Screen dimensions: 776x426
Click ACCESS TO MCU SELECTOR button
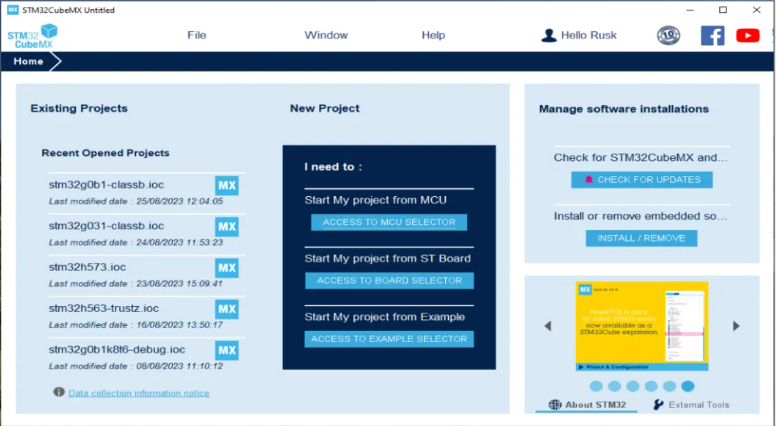coord(389,222)
